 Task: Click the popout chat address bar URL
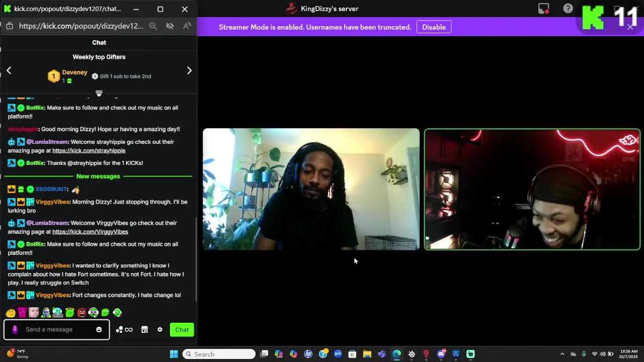(81, 26)
